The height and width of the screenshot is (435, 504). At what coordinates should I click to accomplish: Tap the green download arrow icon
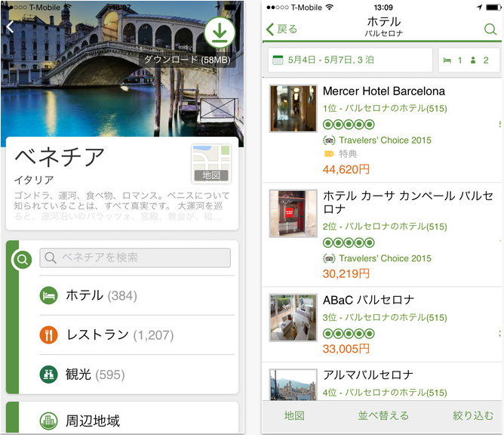[x=220, y=32]
